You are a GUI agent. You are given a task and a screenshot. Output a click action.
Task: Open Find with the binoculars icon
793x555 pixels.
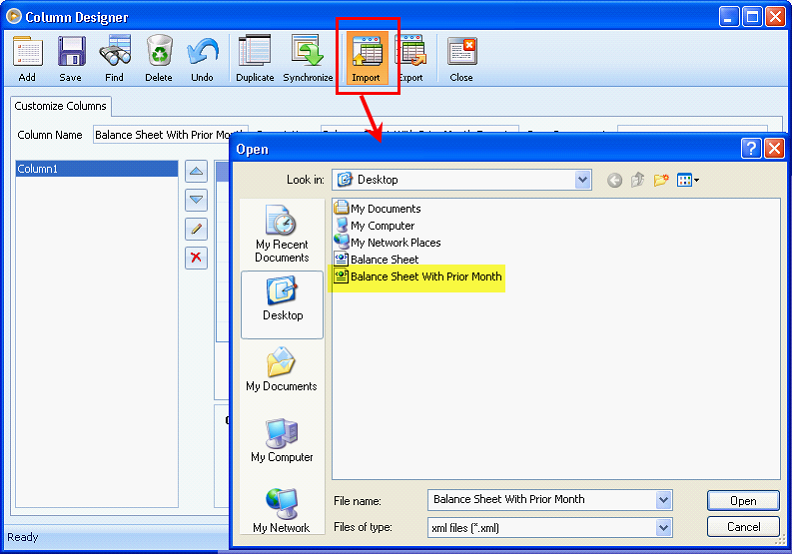coord(115,58)
